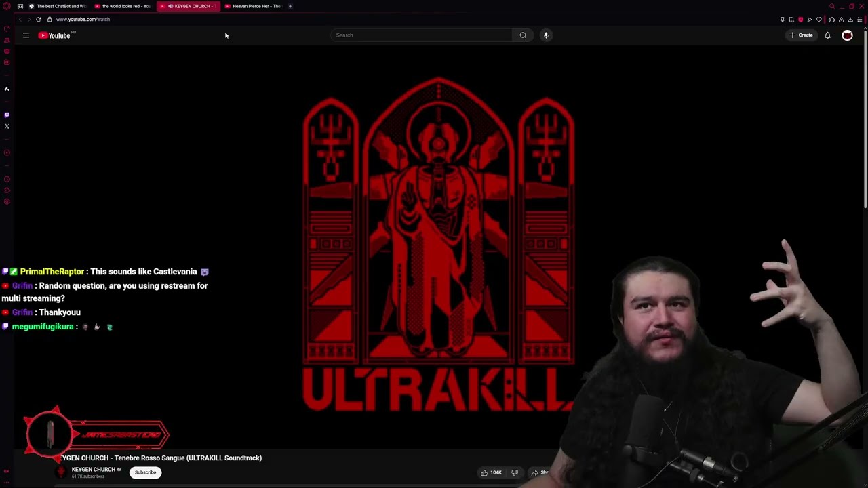The height and width of the screenshot is (488, 868).
Task: Open the YouTube Create menu
Action: [801, 35]
